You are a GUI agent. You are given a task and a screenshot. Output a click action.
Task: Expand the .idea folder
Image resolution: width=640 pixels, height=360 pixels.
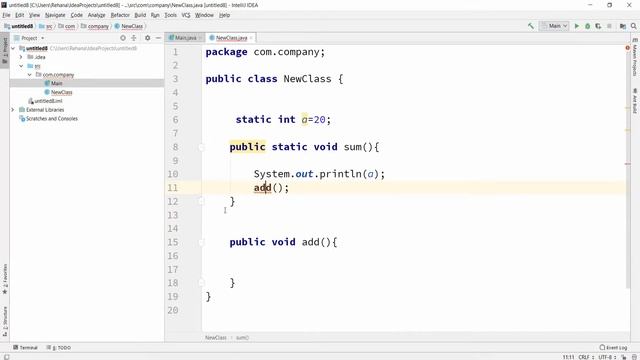(21, 57)
